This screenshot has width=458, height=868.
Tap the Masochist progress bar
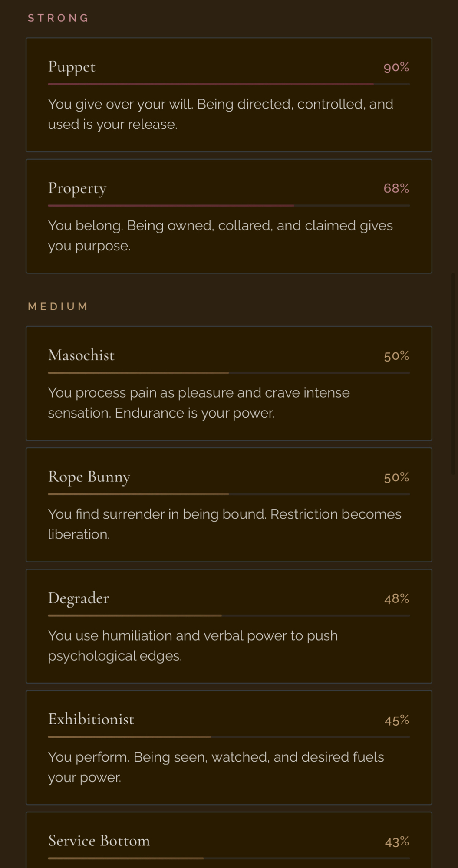pyautogui.click(x=229, y=373)
